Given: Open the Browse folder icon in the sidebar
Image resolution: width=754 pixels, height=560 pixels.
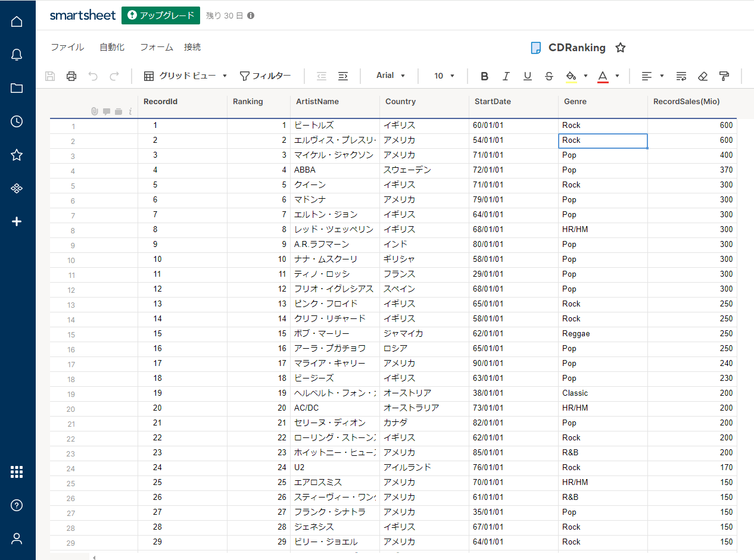Looking at the screenshot, I should (x=17, y=89).
